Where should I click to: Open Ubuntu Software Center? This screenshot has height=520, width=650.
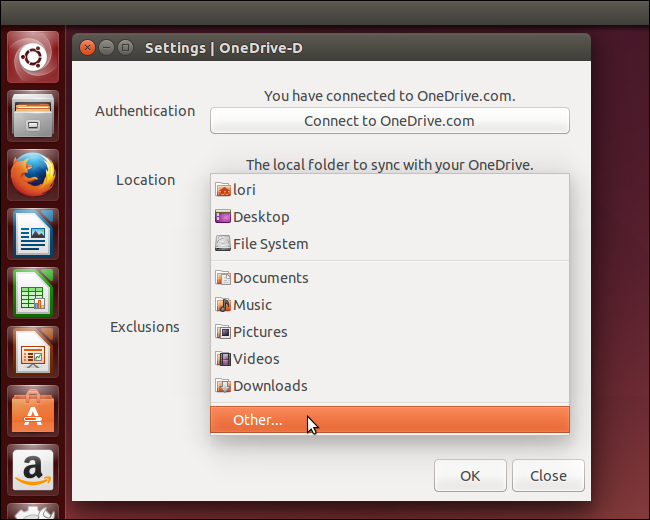(33, 411)
